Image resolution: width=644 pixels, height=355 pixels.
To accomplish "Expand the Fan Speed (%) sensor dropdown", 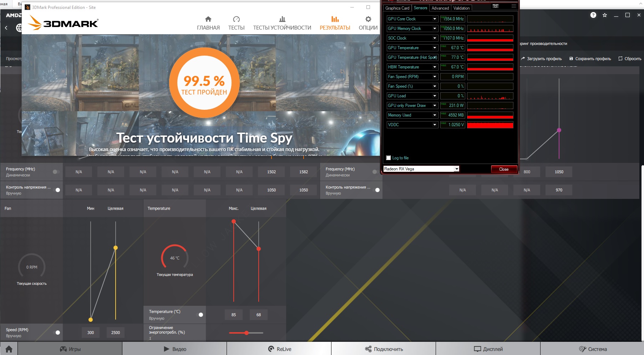I will pyautogui.click(x=435, y=86).
